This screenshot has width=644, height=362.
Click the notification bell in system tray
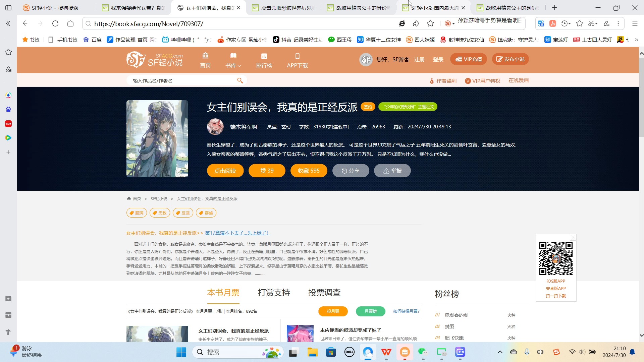point(632,352)
